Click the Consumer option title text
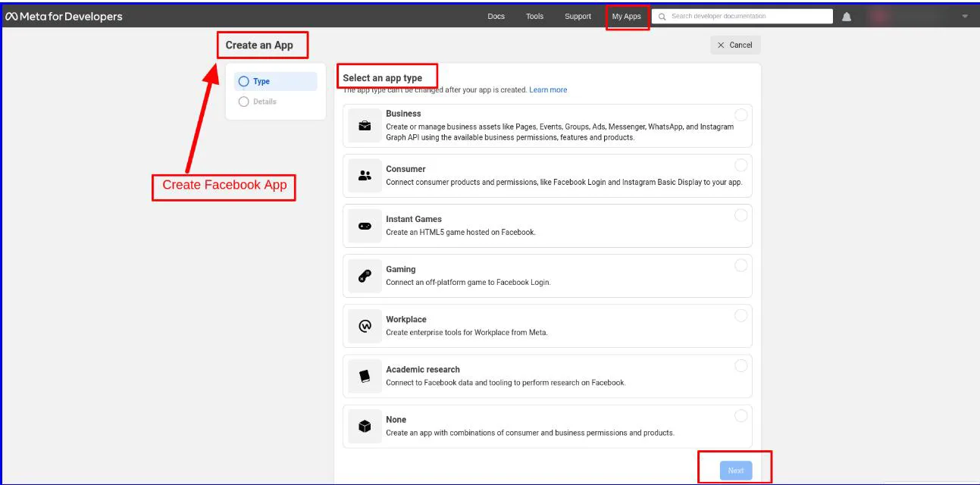This screenshot has height=485, width=980. tap(405, 169)
